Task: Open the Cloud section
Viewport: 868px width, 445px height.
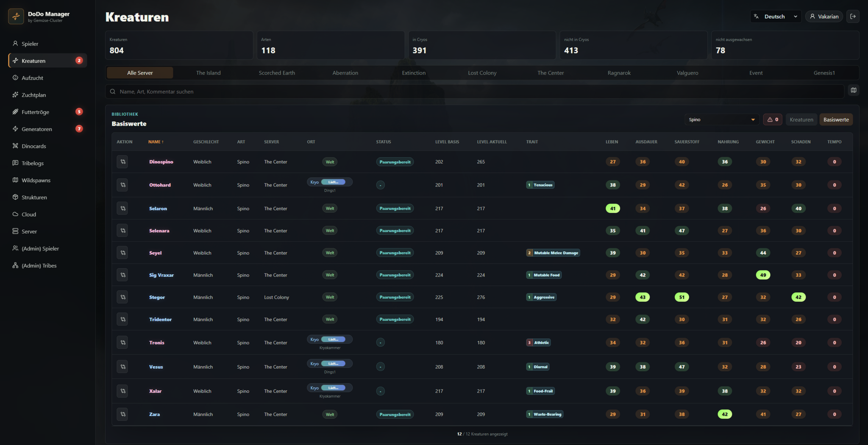Action: coord(47,214)
